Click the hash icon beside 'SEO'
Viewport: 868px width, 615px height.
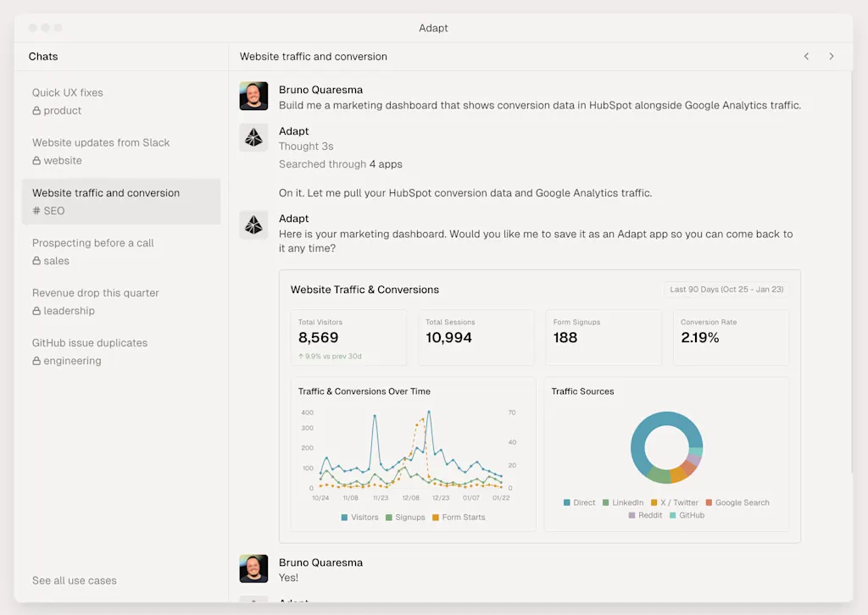coord(36,211)
